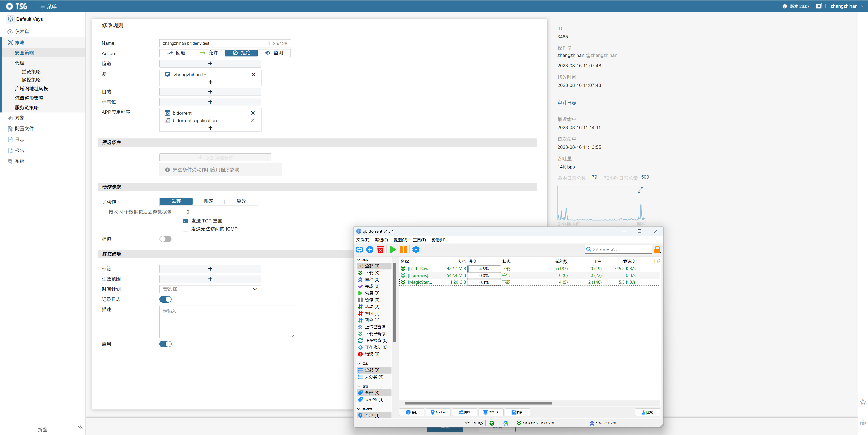Collapse the 分类 section in qBittorrent sidebar

[359, 364]
